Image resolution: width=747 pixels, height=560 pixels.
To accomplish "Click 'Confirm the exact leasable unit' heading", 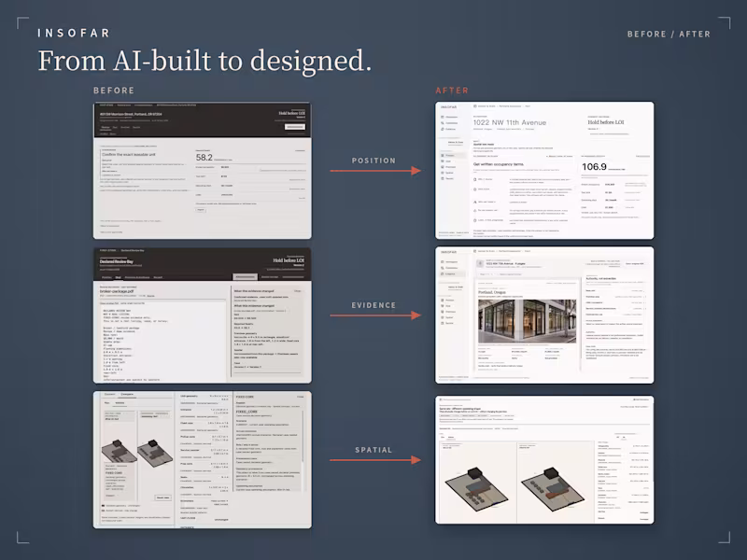I will click(129, 155).
